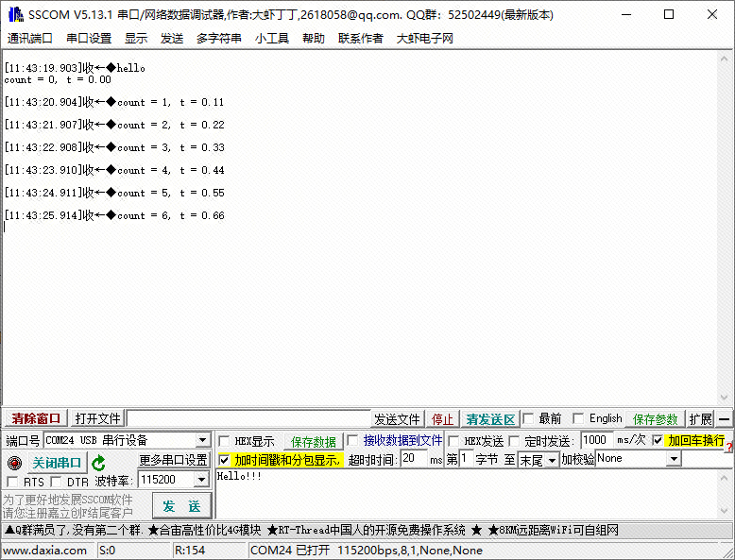The height and width of the screenshot is (560, 735).
Task: Click the window resize grip corner
Action: (727, 552)
